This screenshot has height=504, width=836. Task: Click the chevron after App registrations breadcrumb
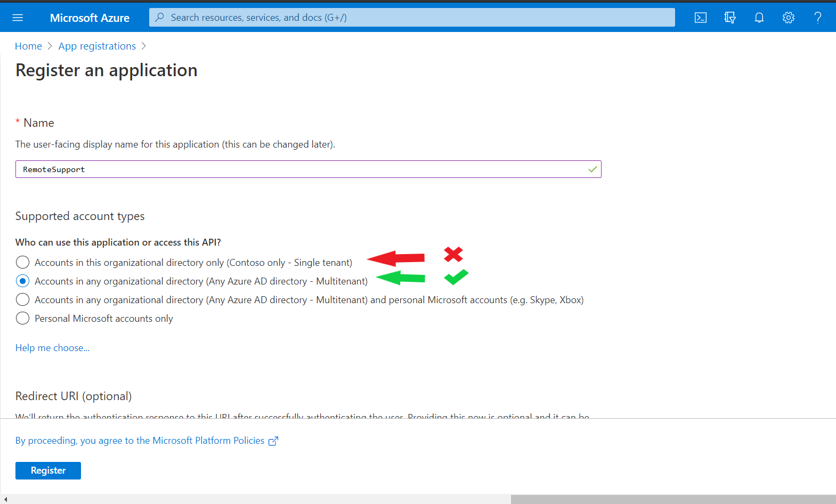coord(144,46)
